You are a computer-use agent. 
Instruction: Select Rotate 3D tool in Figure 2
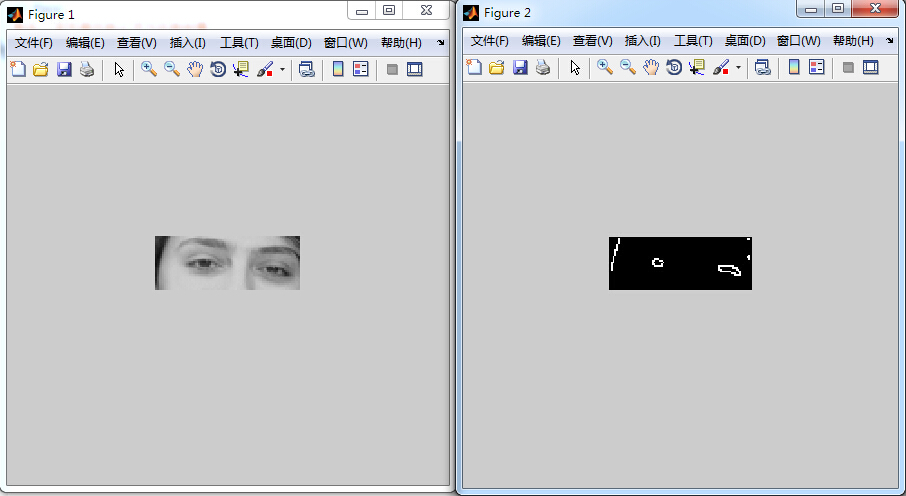coord(674,67)
